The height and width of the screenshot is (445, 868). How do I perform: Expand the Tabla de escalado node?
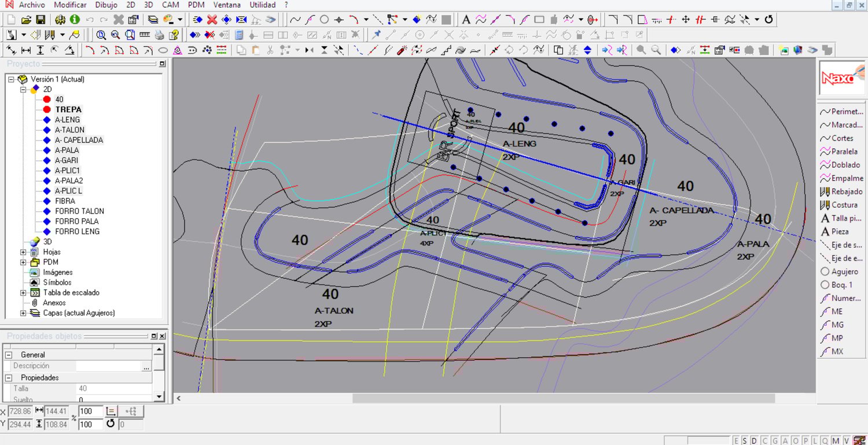point(24,293)
